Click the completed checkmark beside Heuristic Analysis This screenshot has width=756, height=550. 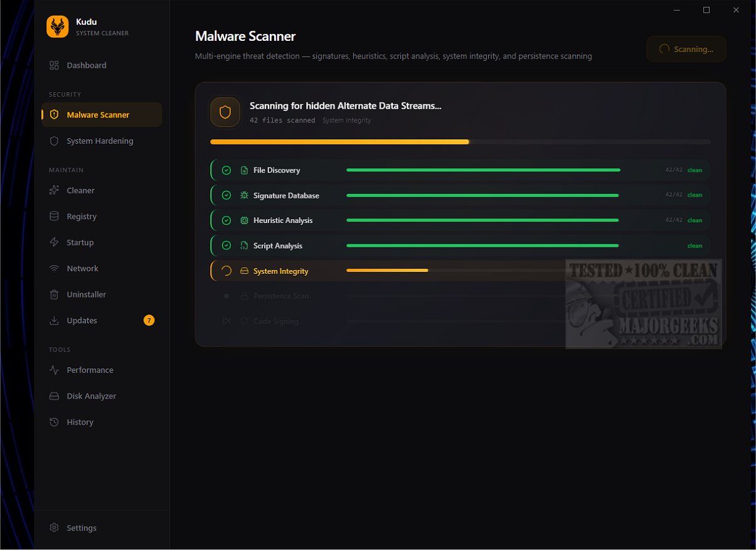click(x=226, y=220)
